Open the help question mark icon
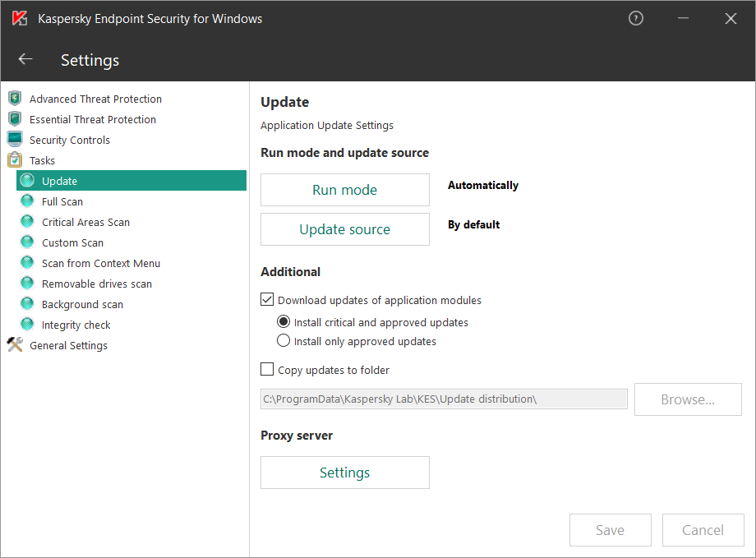This screenshot has height=558, width=756. point(635,18)
